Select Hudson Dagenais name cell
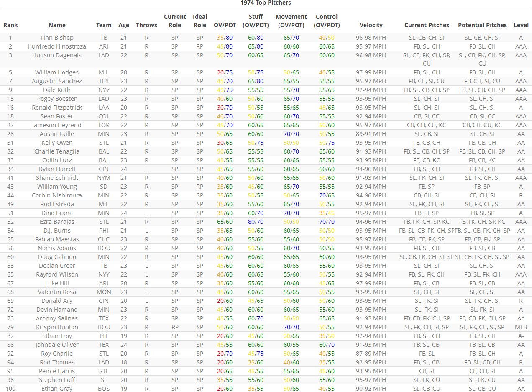The image size is (532, 392). click(57, 55)
